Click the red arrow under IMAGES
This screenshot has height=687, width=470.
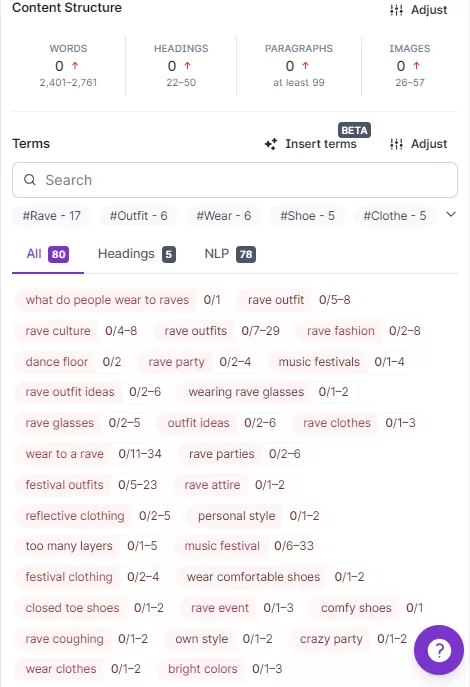(416, 66)
